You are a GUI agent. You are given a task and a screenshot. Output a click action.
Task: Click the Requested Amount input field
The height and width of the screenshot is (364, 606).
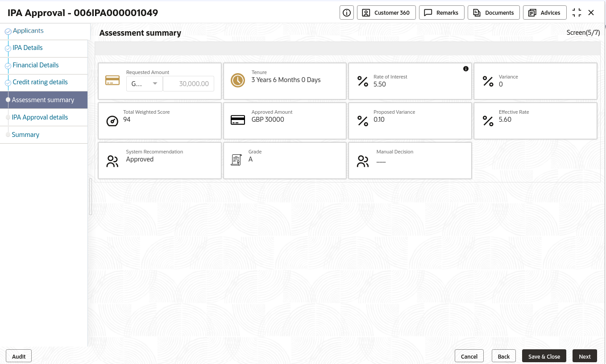[188, 84]
